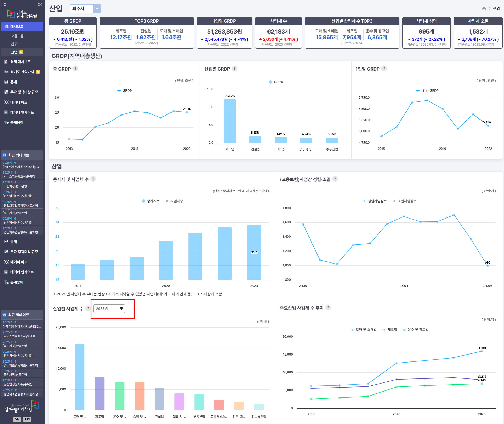The height and width of the screenshot is (424, 504).
Task: Click help icon beside 1인당 GRDP title
Action: (x=384, y=69)
